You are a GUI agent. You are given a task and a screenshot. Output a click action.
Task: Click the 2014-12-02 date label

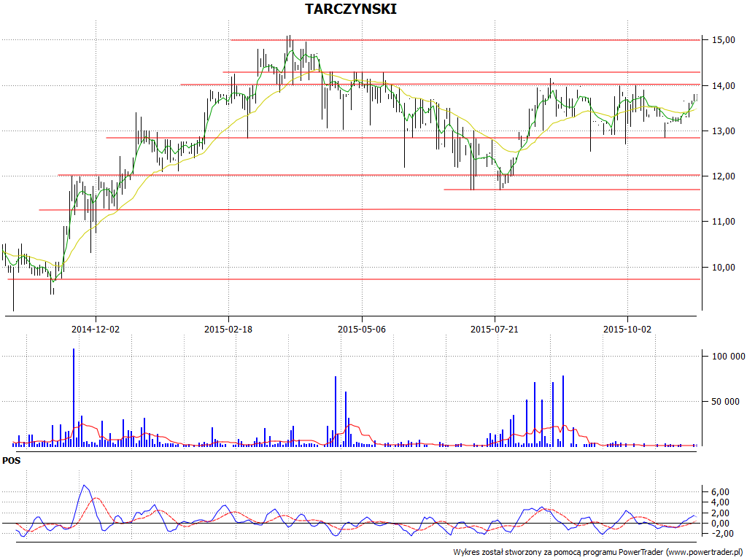pyautogui.click(x=96, y=329)
